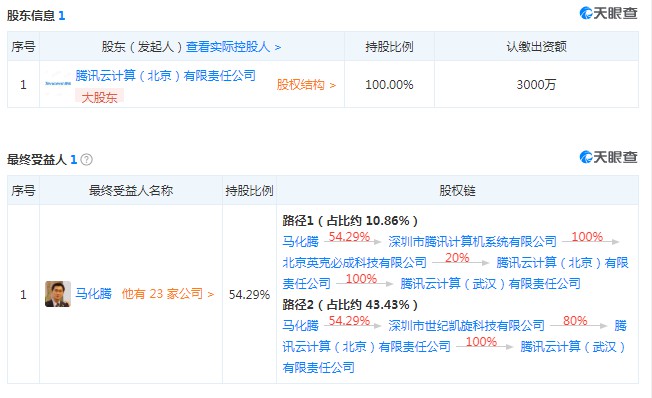
Task: Click 路径1 (占比约 10.86%) heading
Action: point(350,221)
